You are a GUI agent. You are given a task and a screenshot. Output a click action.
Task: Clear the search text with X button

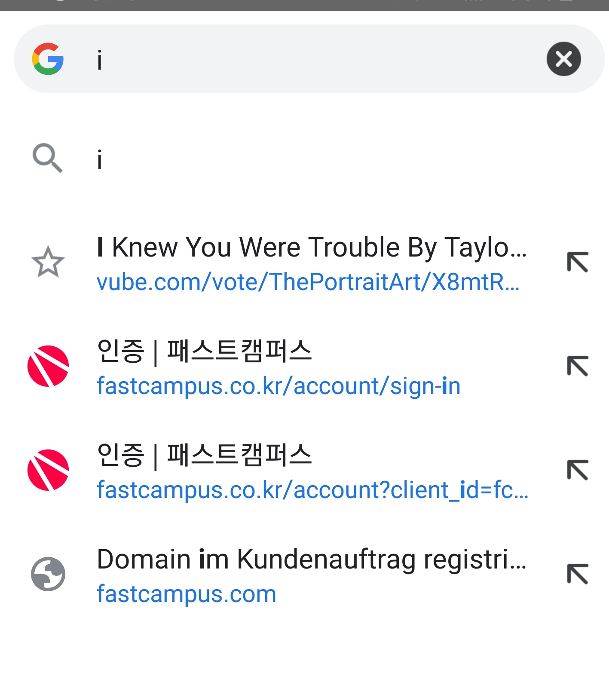[563, 59]
